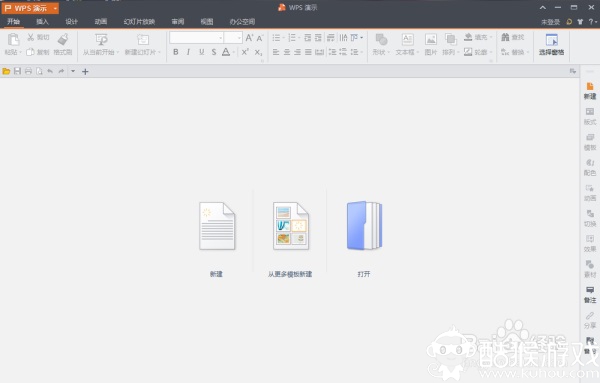Switch to the 设计 (Design) tab

click(71, 22)
